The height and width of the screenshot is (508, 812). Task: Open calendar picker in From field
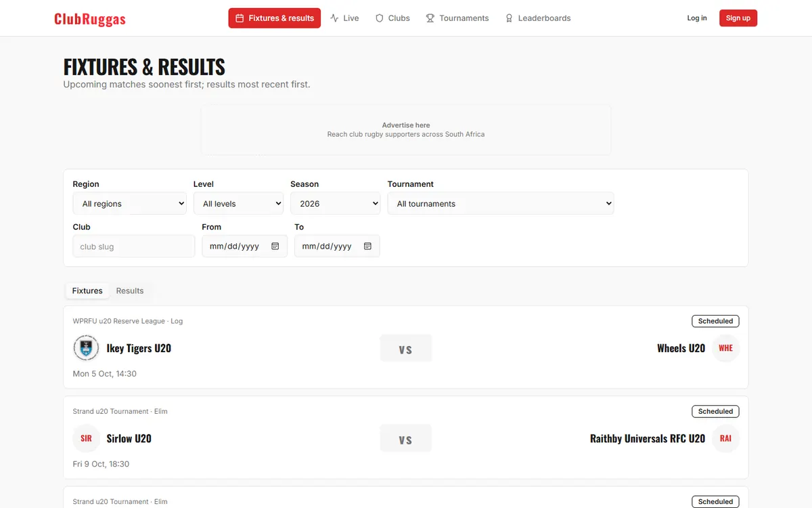tap(275, 247)
